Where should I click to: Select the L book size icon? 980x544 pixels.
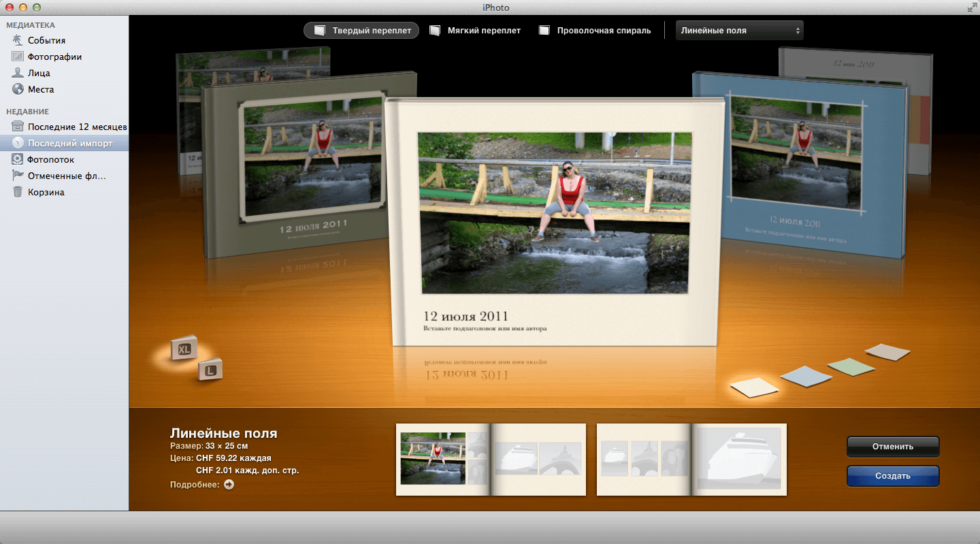(x=211, y=370)
